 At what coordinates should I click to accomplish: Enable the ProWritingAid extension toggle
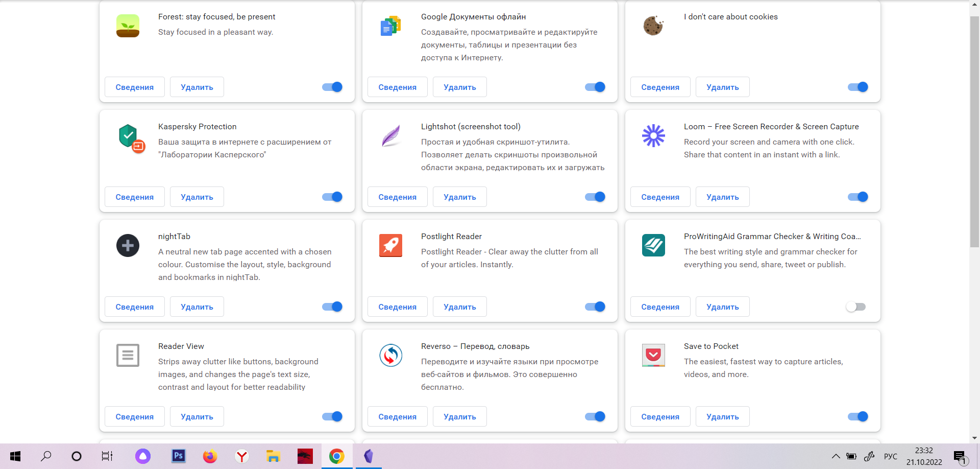tap(856, 307)
